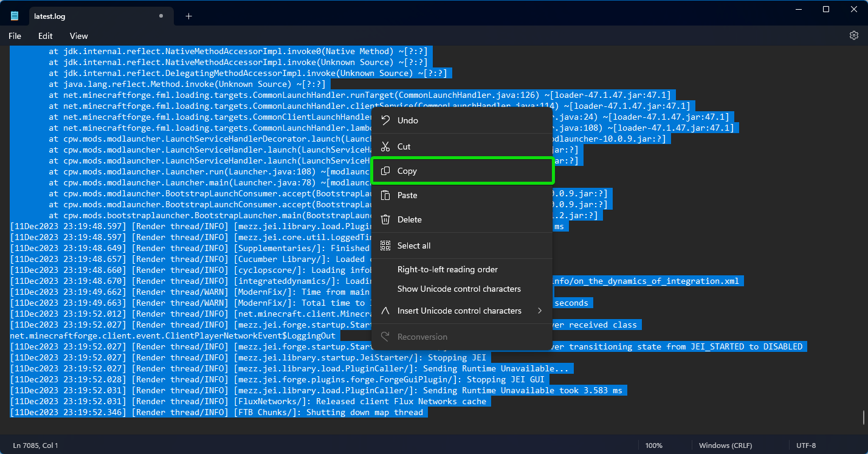Click the Cucumber Library Loaded log line
The height and width of the screenshot is (454, 868).
pyautogui.click(x=191, y=259)
